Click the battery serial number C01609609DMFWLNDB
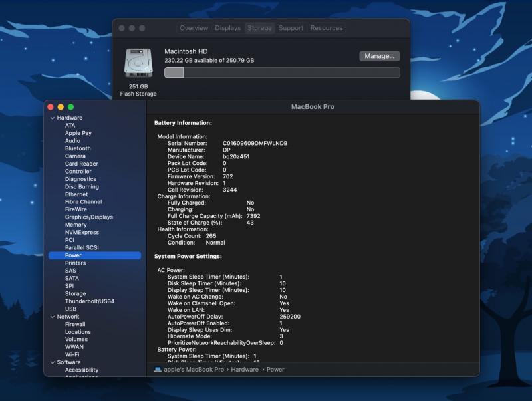Screen dimensions: 532x401 [x=255, y=143]
